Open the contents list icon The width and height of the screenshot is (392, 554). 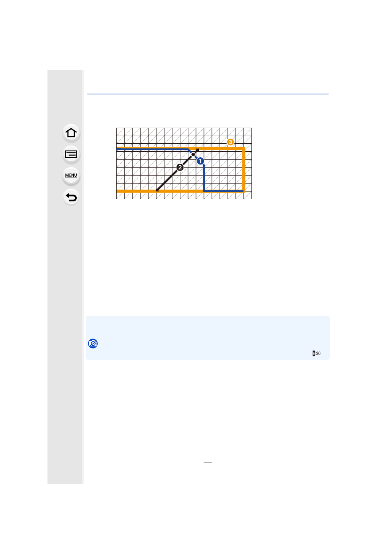click(x=71, y=154)
